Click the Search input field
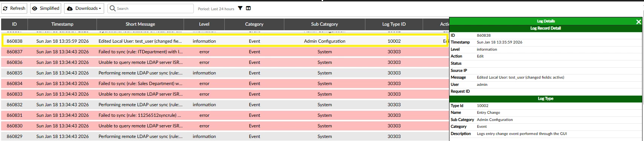 (151, 8)
